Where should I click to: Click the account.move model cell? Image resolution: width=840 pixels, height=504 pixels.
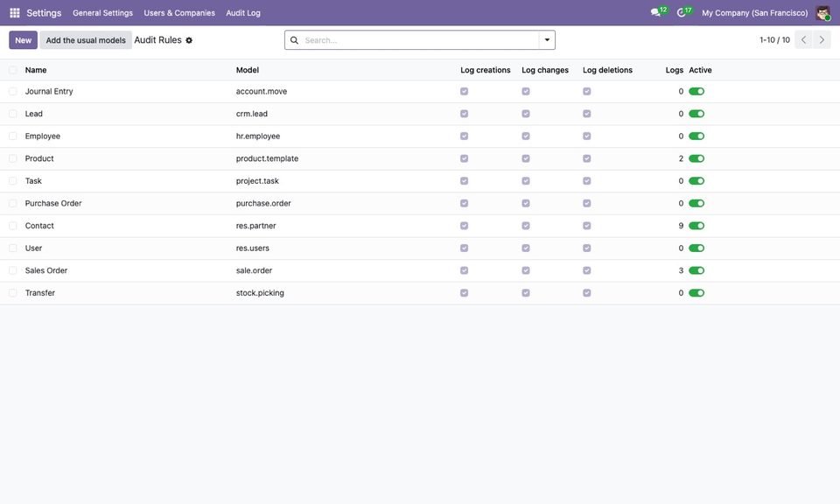pos(262,92)
